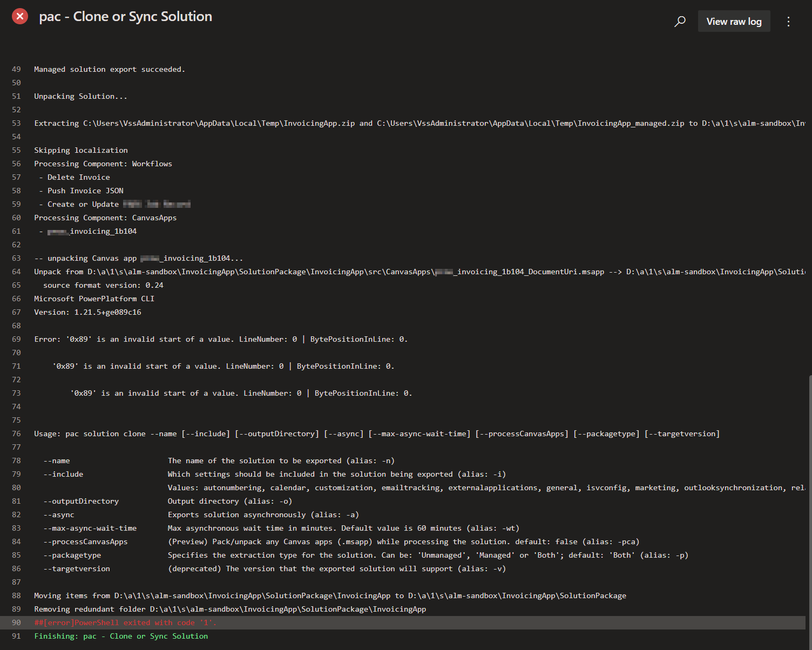Viewport: 812px width, 650px height.
Task: Select the View raw log button
Action: [734, 21]
